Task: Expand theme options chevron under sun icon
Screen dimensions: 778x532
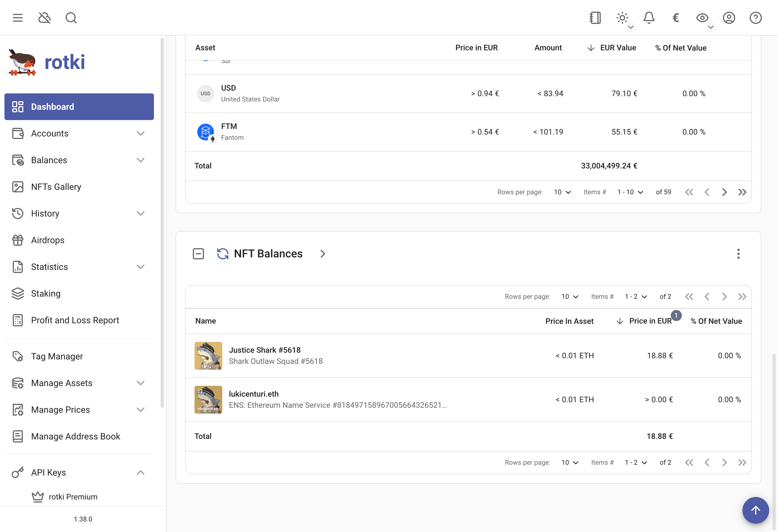Action: (x=631, y=27)
